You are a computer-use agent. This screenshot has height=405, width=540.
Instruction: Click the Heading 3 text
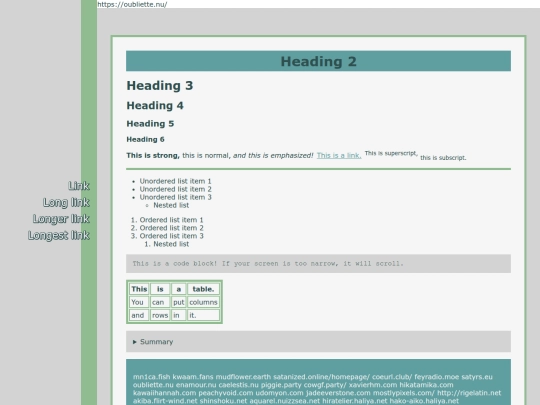pos(160,85)
